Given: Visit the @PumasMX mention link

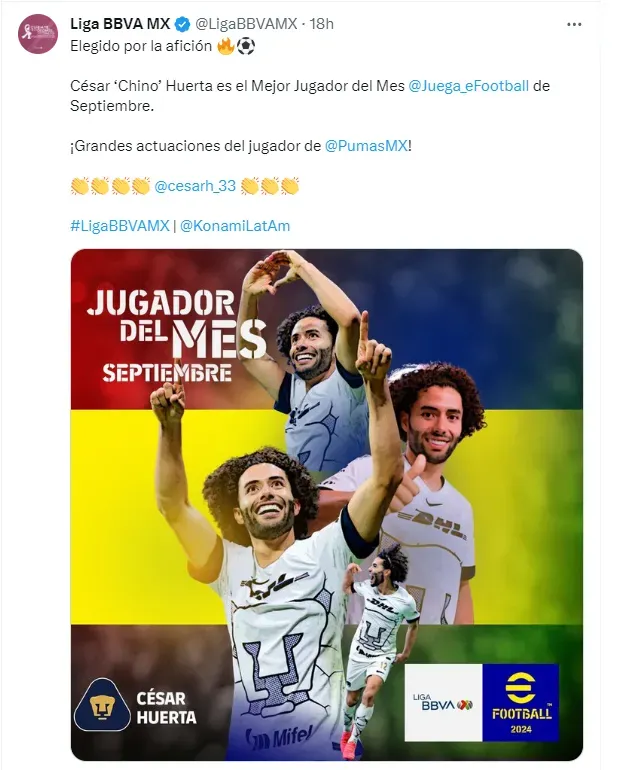Looking at the screenshot, I should click(x=366, y=146).
